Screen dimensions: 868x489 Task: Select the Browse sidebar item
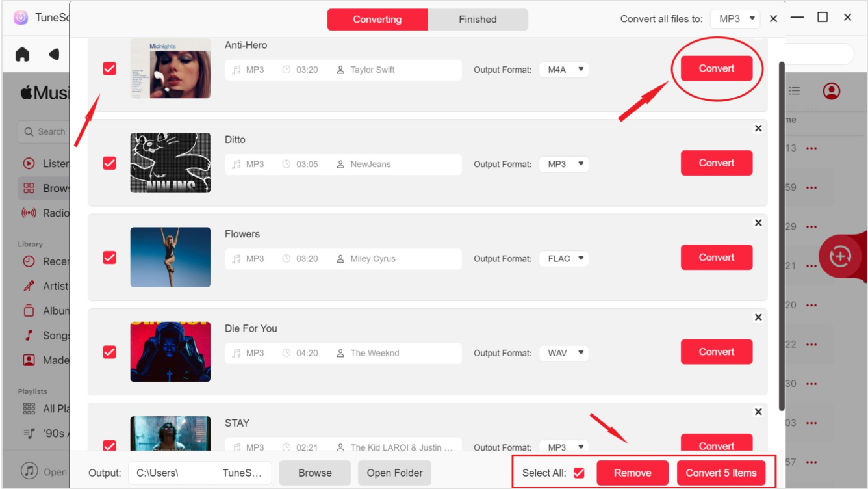click(44, 188)
